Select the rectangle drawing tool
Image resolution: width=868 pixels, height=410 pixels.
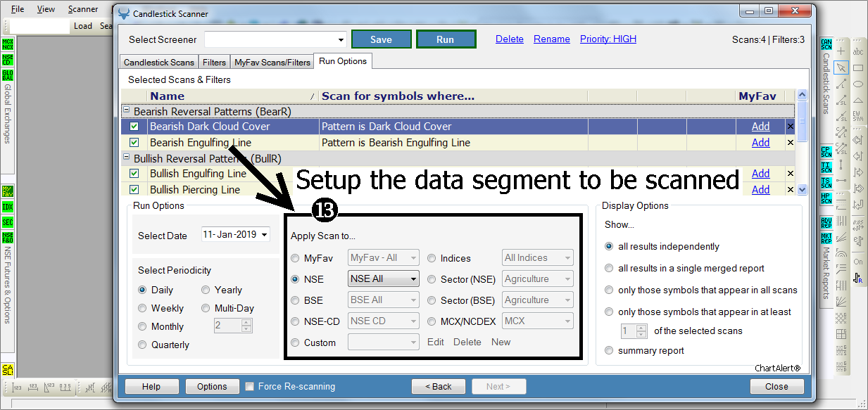pos(858,68)
